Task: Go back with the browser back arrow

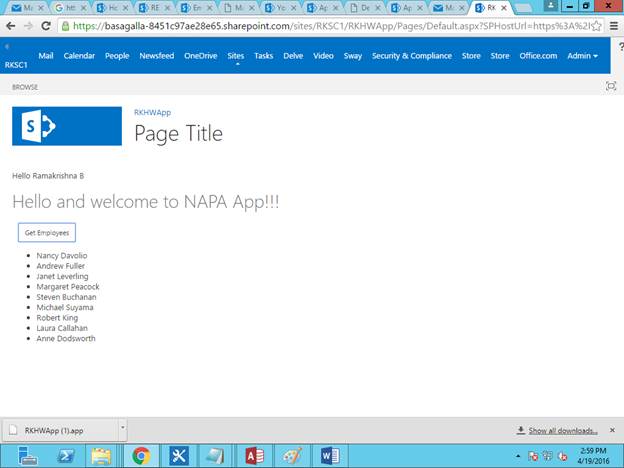Action: (11, 26)
